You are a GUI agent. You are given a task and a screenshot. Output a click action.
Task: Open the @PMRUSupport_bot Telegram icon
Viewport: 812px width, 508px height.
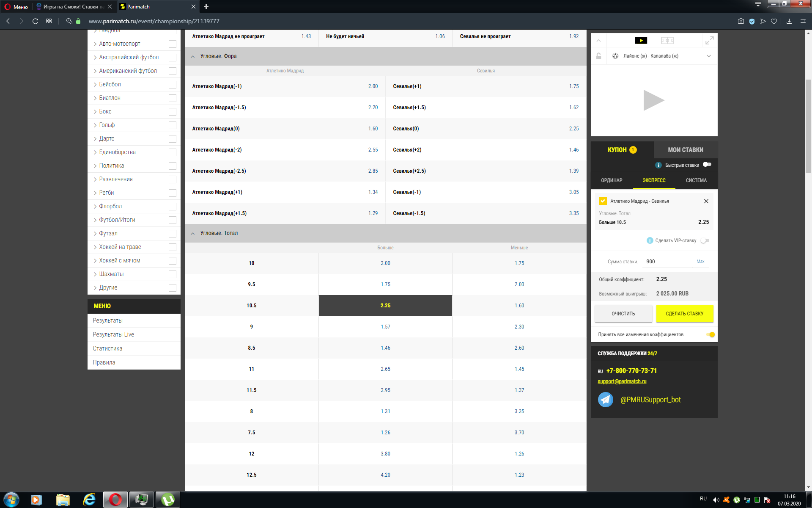point(606,400)
